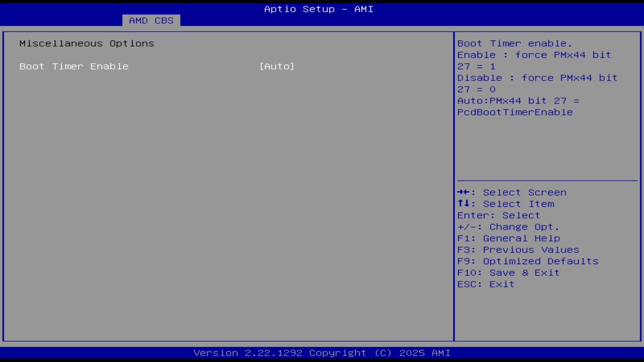Click the Select Item arrows key hint
644x362 pixels.
tap(506, 204)
